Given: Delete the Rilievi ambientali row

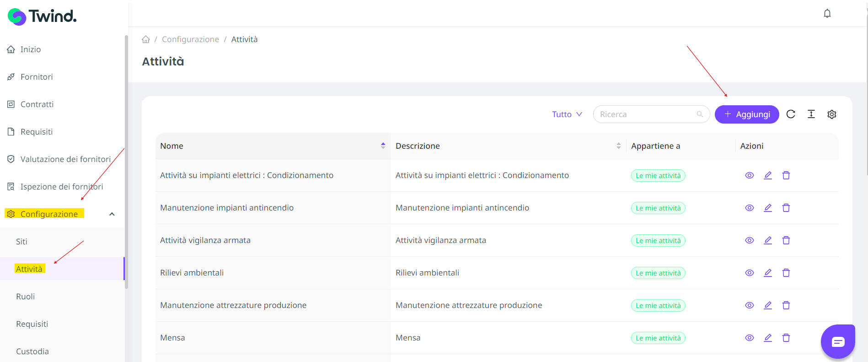Looking at the screenshot, I should [786, 273].
